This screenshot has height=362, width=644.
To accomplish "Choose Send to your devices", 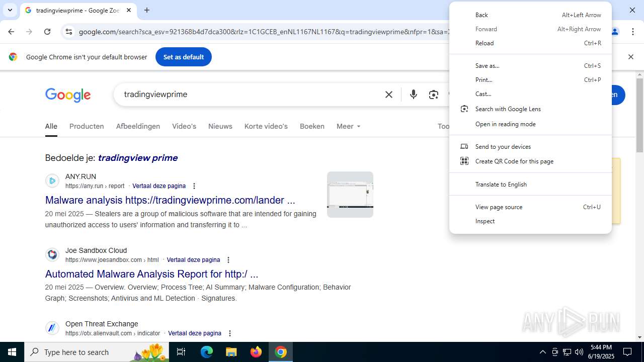I will click(x=530, y=147).
